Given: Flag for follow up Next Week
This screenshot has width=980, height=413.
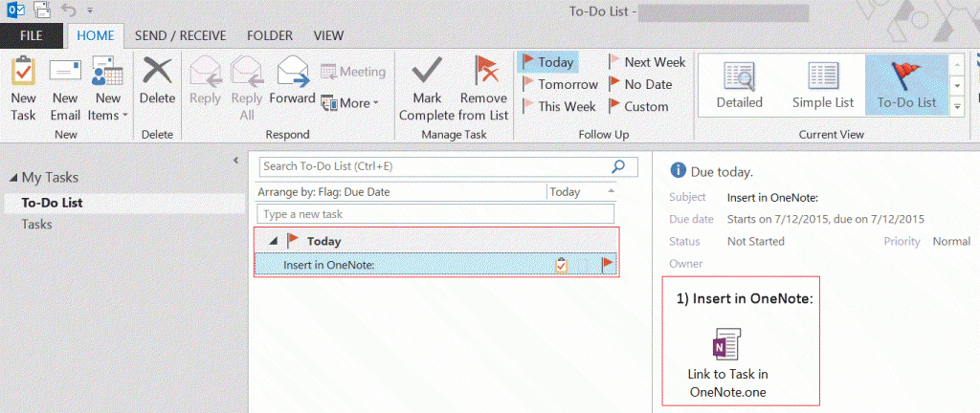Looking at the screenshot, I should [647, 62].
